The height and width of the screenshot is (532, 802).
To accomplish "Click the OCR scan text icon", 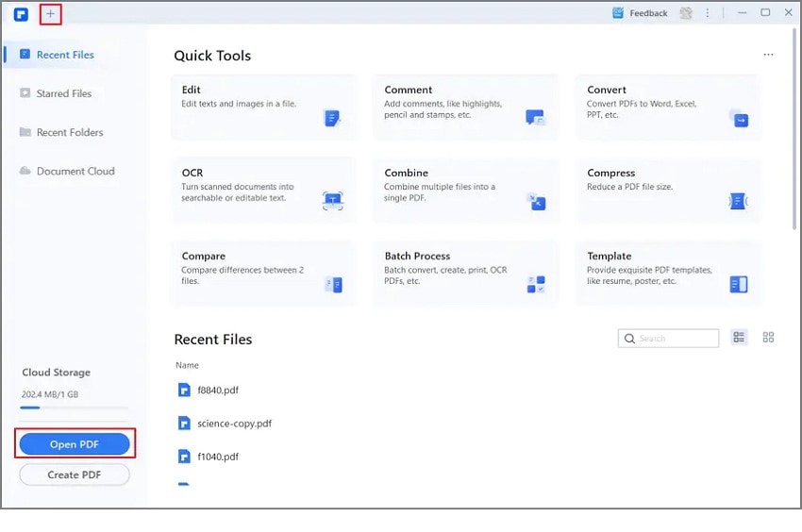I will tap(333, 201).
